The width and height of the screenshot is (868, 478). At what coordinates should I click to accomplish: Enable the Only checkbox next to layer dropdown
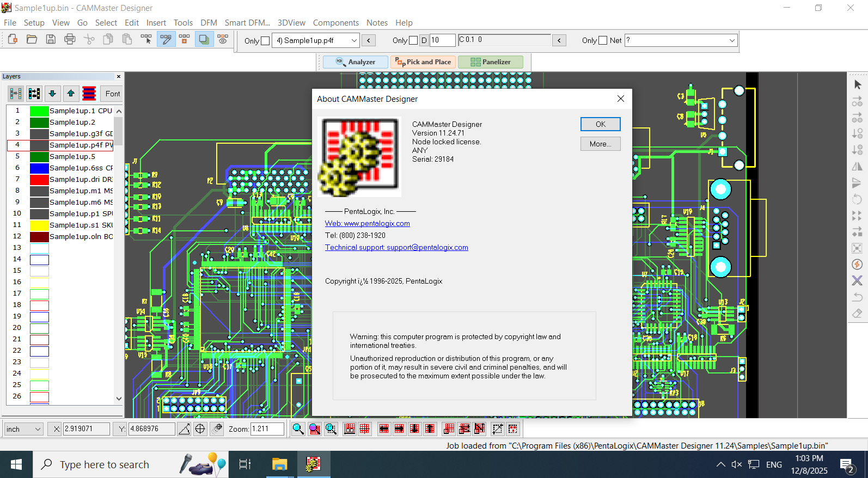pos(265,41)
